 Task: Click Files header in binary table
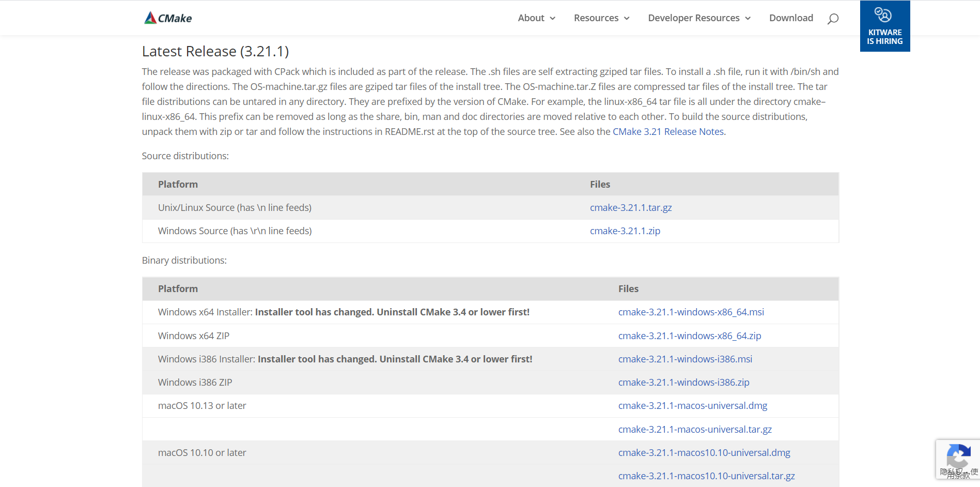tap(628, 289)
